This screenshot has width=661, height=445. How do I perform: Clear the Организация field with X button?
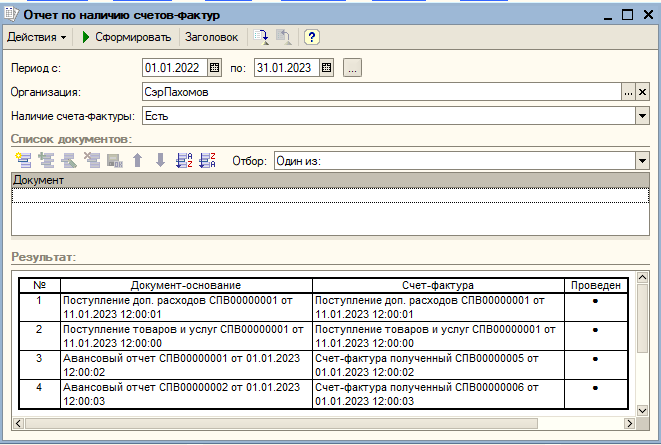coord(642,92)
